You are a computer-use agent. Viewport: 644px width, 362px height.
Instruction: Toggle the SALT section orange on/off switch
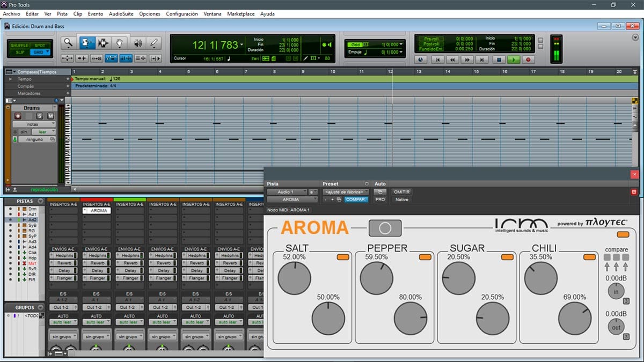pyautogui.click(x=343, y=257)
